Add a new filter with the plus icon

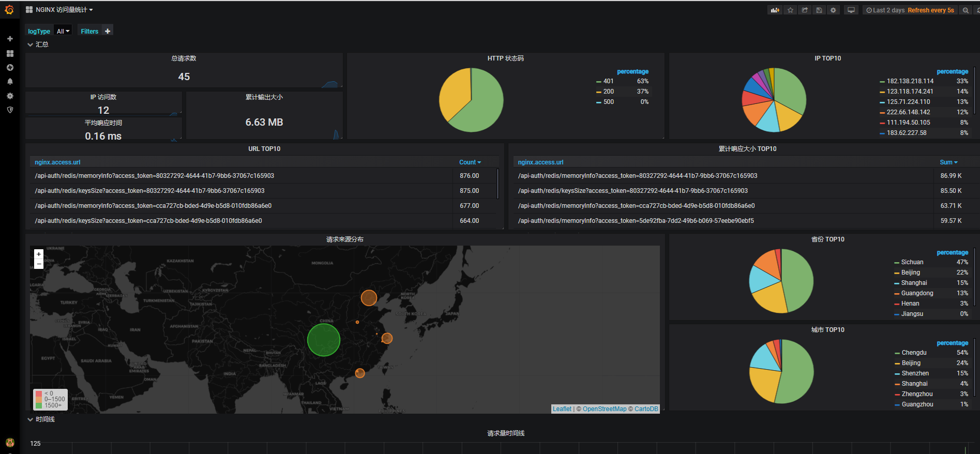point(108,31)
